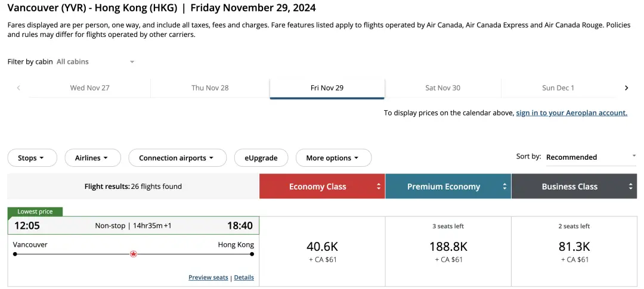Open the Airlines filter dropdown

pos(92,158)
